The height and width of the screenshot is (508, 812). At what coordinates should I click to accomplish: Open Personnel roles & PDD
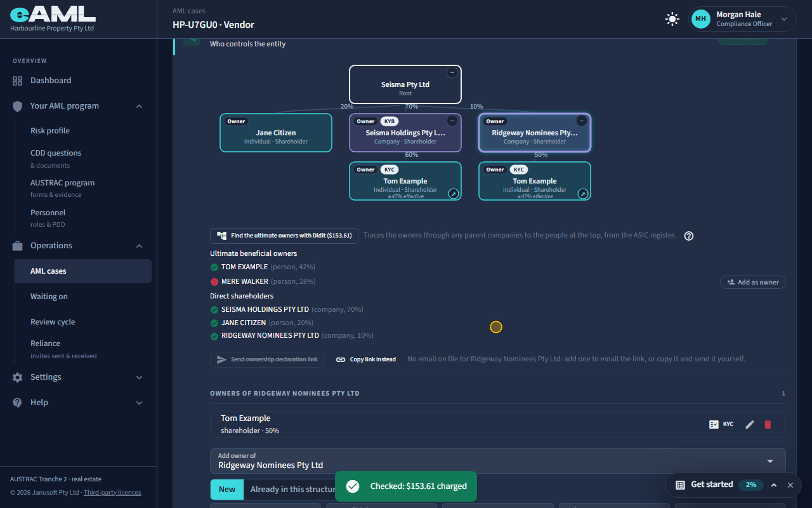coord(82,218)
